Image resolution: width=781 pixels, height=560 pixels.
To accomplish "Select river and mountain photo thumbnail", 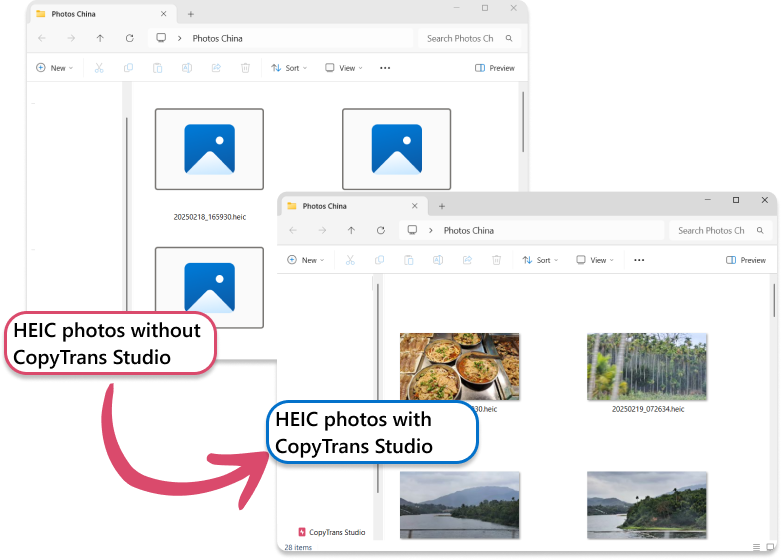I will (x=460, y=505).
